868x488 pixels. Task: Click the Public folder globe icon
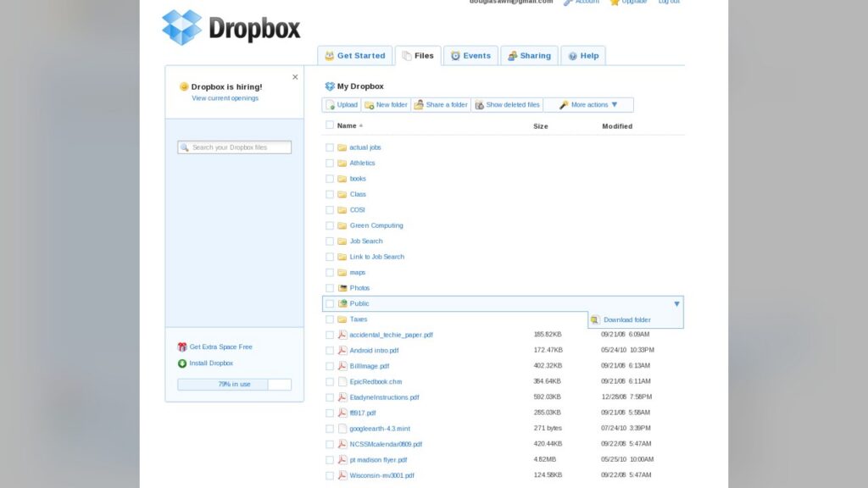click(342, 303)
